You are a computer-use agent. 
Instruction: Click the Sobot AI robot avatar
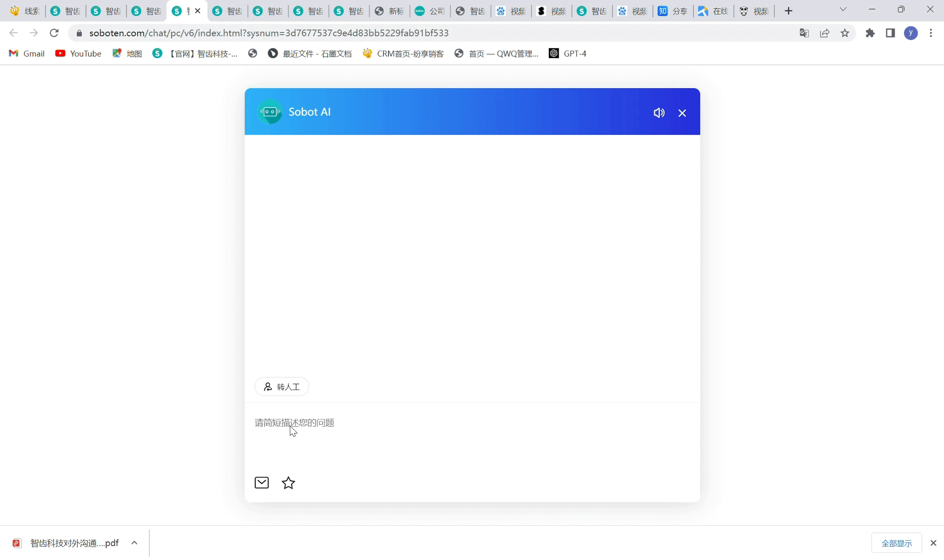coord(270,111)
